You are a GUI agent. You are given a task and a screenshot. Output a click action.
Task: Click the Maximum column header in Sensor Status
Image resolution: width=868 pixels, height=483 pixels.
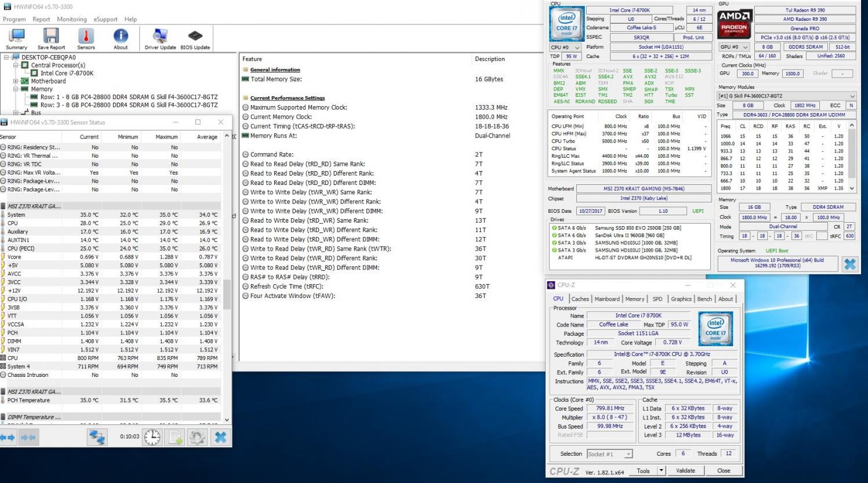tap(161, 137)
